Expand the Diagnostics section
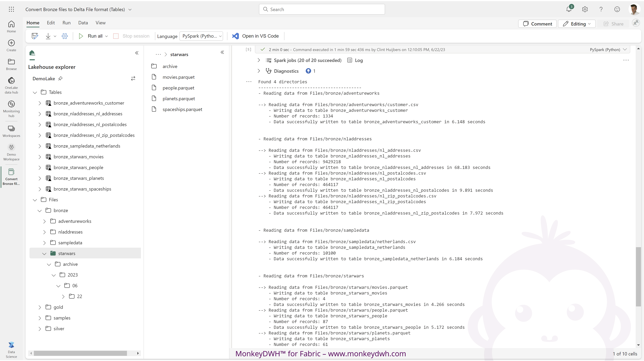 coord(259,71)
